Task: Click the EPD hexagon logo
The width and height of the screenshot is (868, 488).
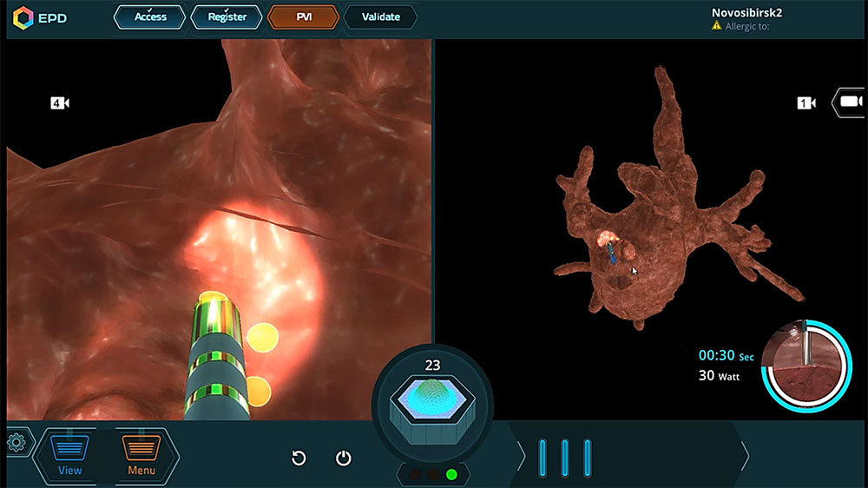Action: coord(23,17)
